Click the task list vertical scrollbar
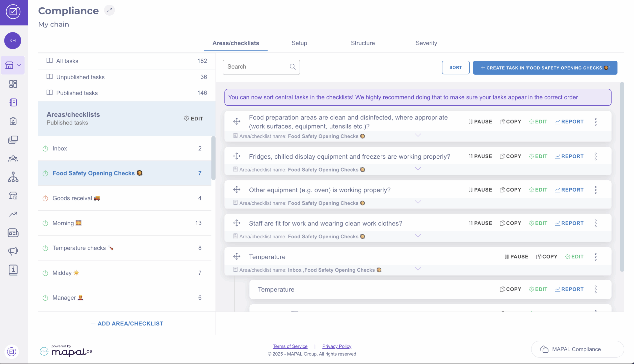The image size is (634, 364). pyautogui.click(x=622, y=177)
